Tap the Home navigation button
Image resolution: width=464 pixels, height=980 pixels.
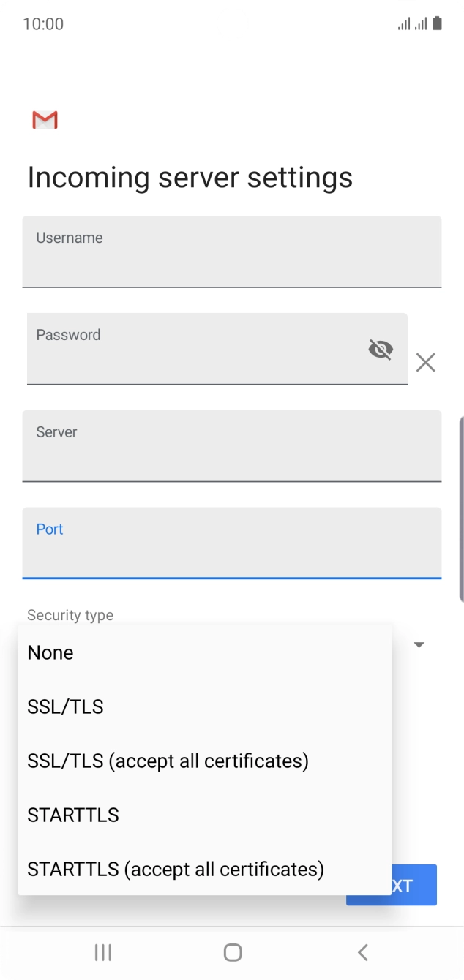point(232,952)
